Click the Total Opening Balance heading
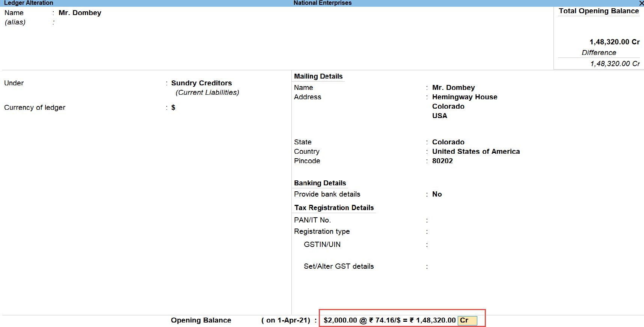Viewport: 644px width, 327px height. pos(599,11)
